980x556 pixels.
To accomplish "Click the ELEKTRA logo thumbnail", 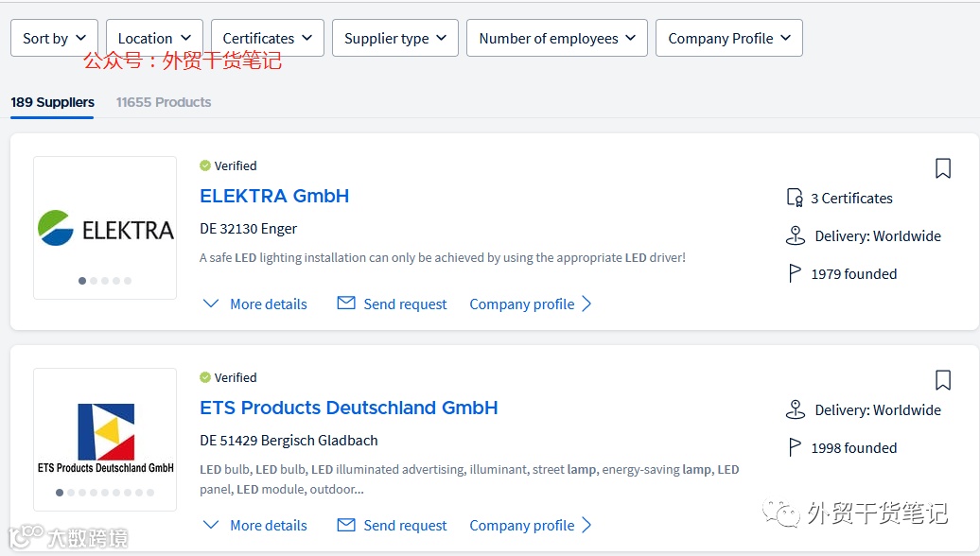I will (105, 228).
